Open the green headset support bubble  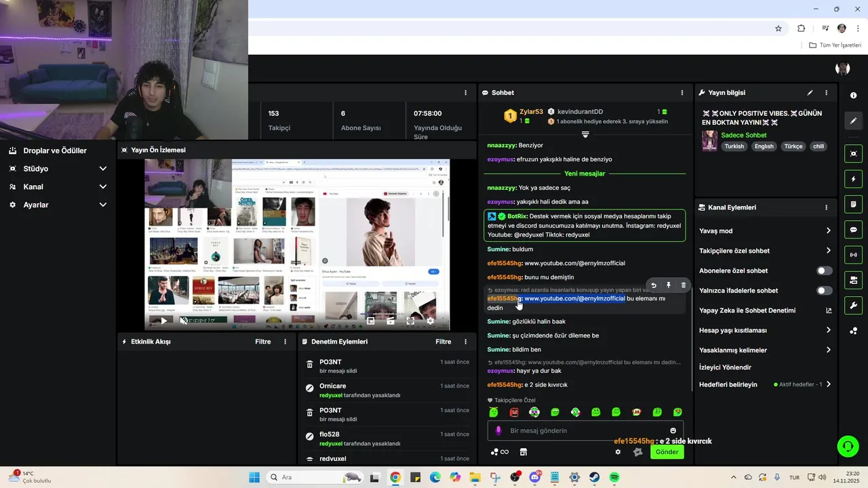[x=848, y=446]
